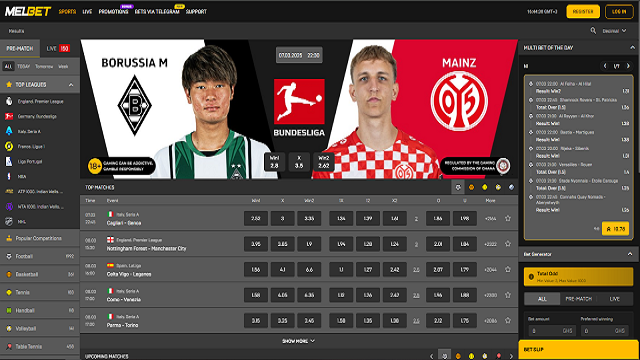640x360 pixels.
Task: Click the England Premier League icon
Action: pos(9,101)
